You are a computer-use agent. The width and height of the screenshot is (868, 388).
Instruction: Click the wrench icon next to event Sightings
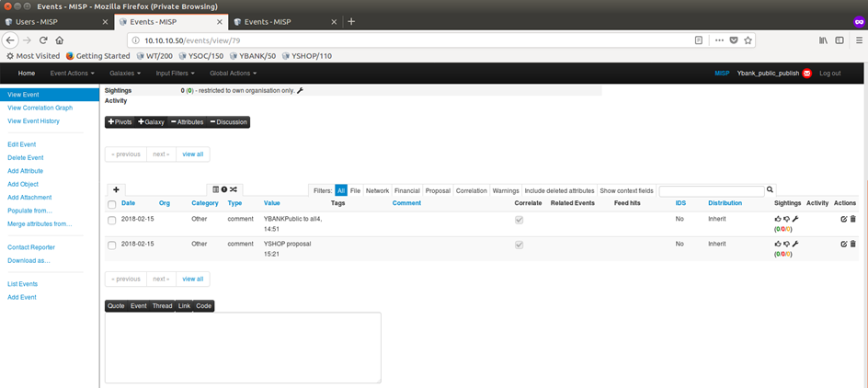[x=300, y=90]
